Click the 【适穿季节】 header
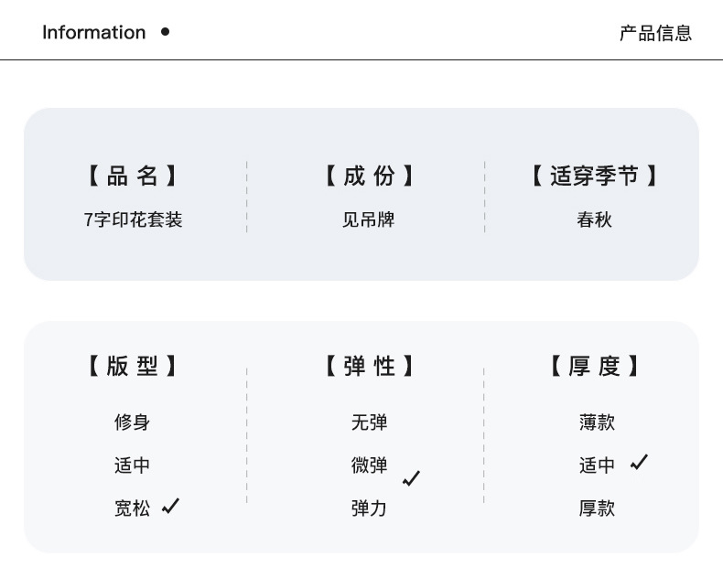Viewport: 723px width, 588px height. click(594, 176)
